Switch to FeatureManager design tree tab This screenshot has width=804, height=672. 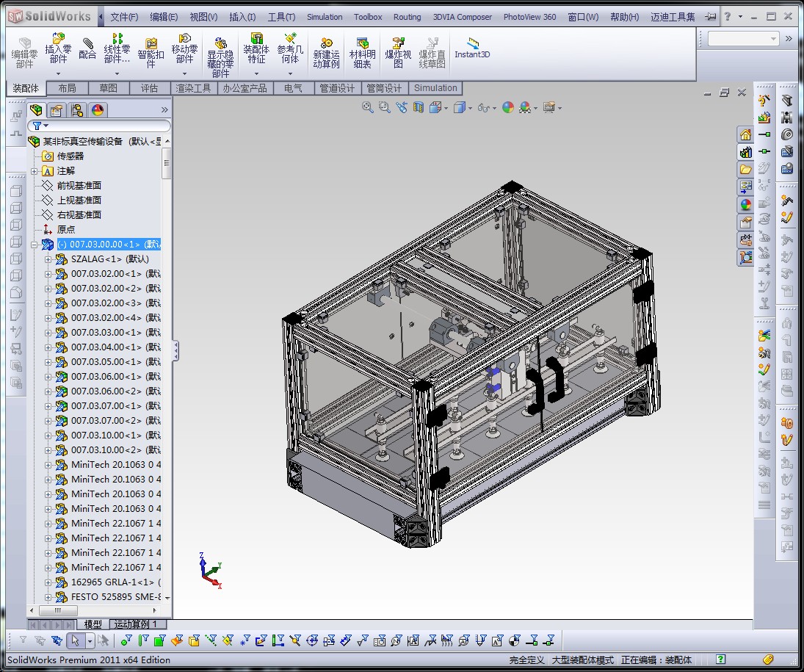click(x=37, y=109)
